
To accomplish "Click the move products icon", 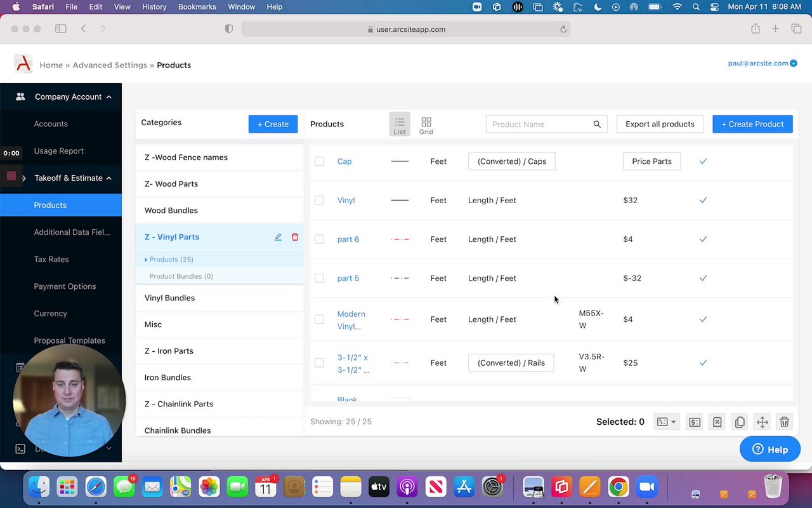I will (763, 422).
